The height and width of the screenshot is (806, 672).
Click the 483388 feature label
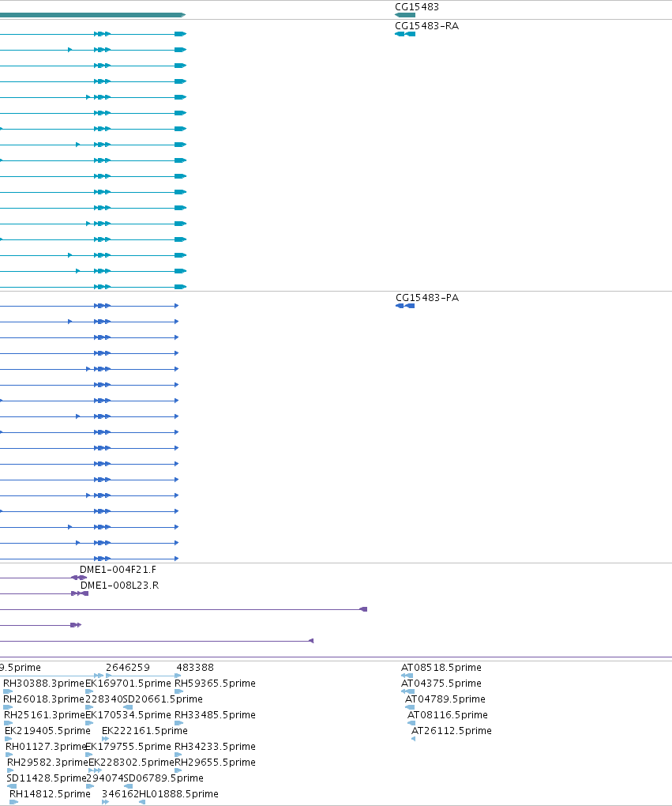[x=195, y=667]
